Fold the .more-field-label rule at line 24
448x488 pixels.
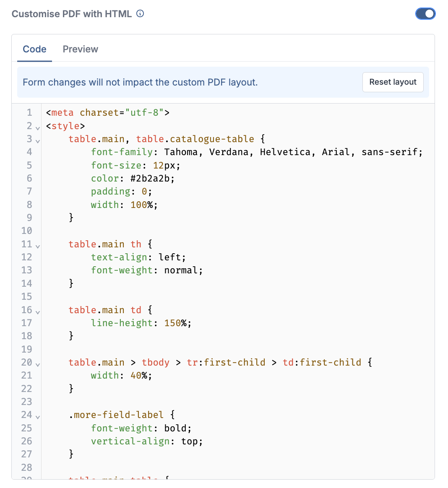click(38, 417)
